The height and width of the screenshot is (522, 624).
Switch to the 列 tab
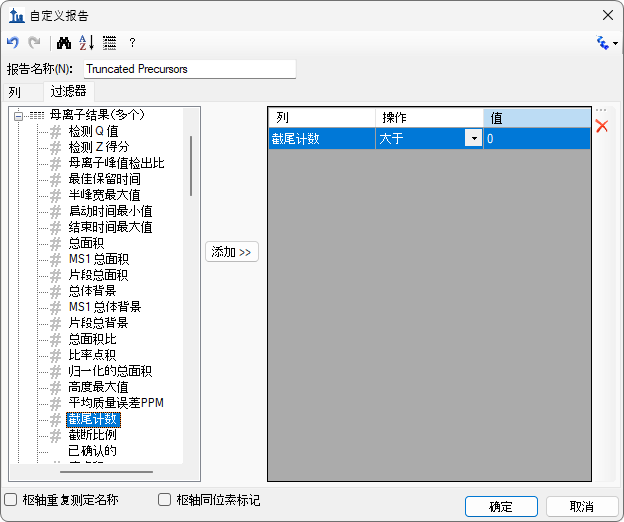15,92
